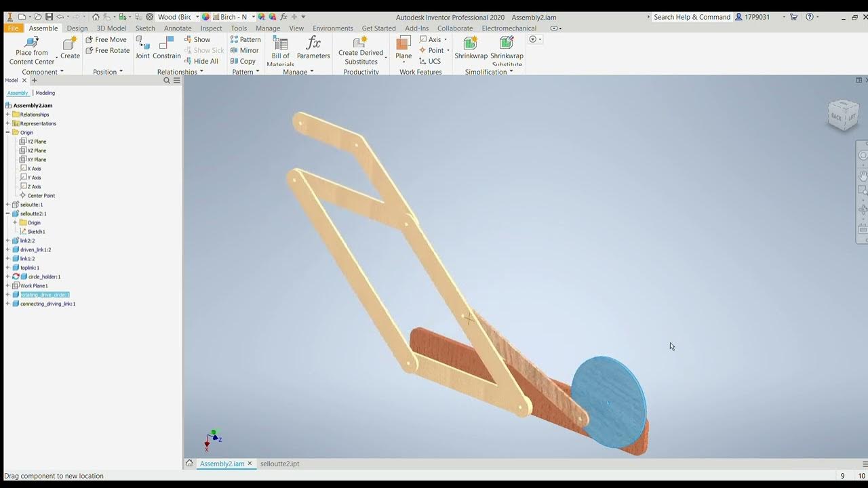Launch the Shrinkwrap tool

pyautogui.click(x=471, y=48)
